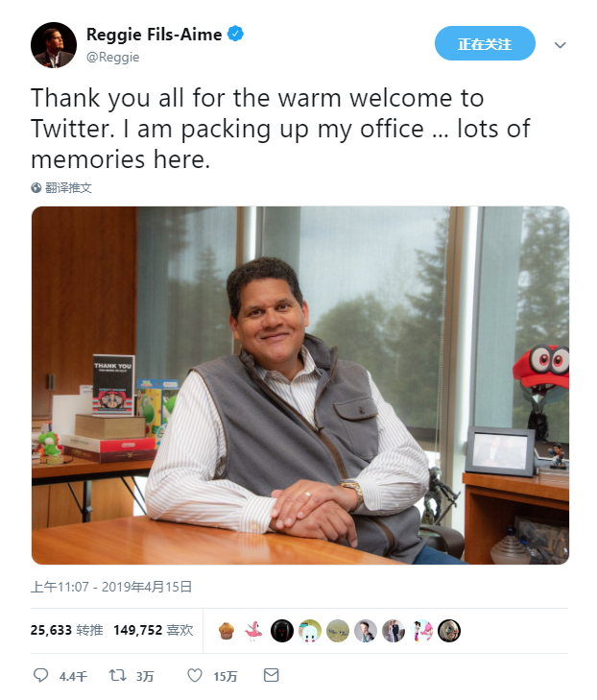Open the tweet timestamp 上午11:07 - 2019年4月15日
597x700 pixels.
point(111,586)
